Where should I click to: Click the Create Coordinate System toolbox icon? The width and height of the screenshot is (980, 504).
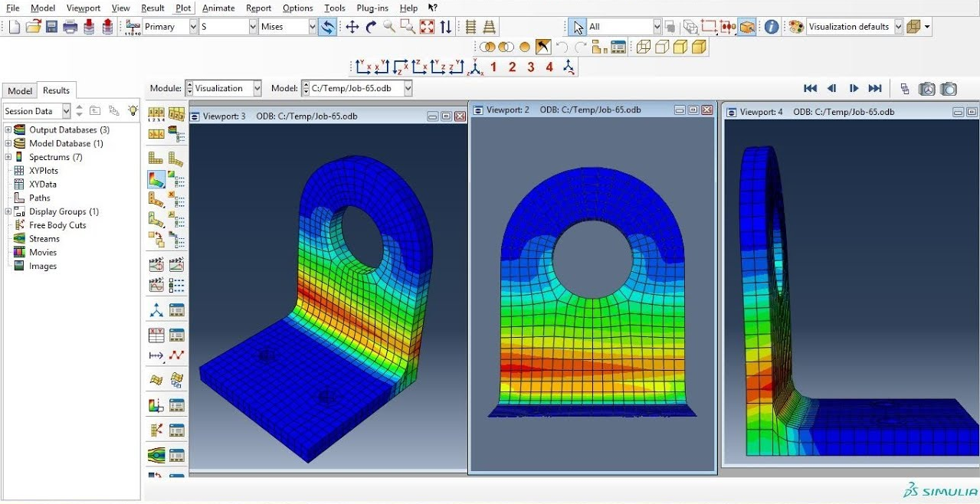click(156, 310)
